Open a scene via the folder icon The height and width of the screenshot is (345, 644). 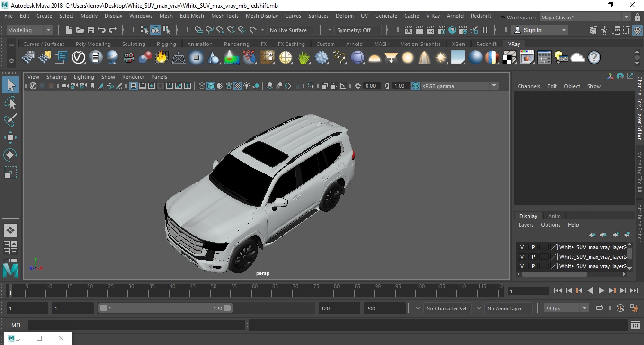point(80,30)
